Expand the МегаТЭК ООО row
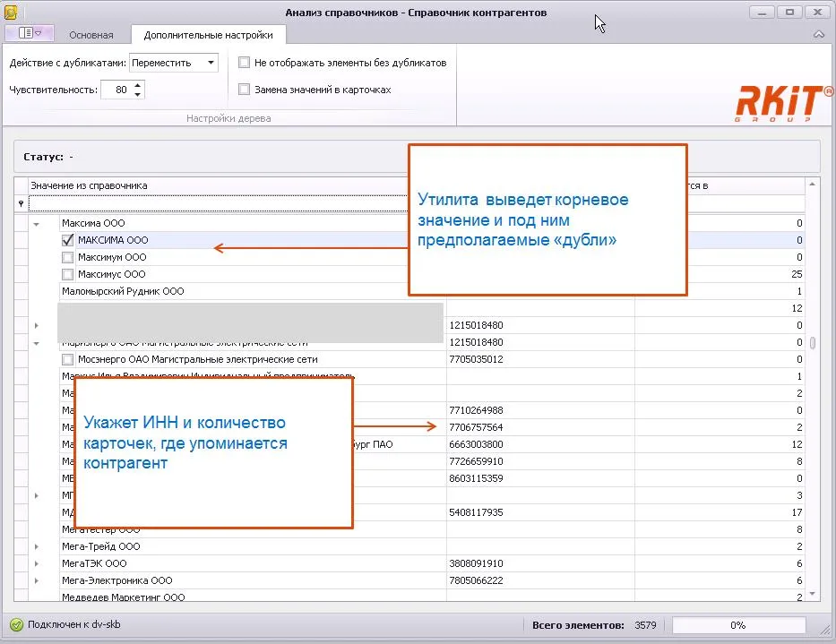 pyautogui.click(x=37, y=563)
